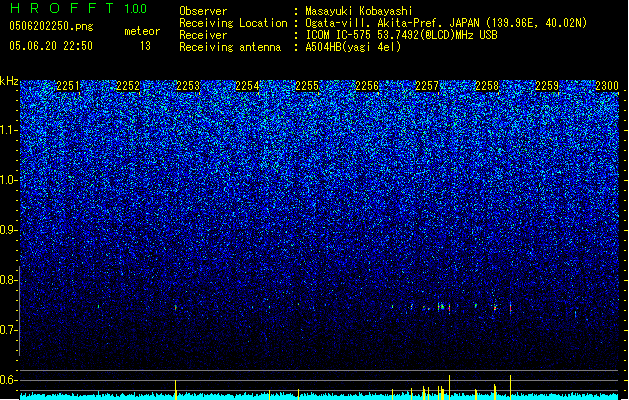Click the Receiving antenna label

pos(230,47)
